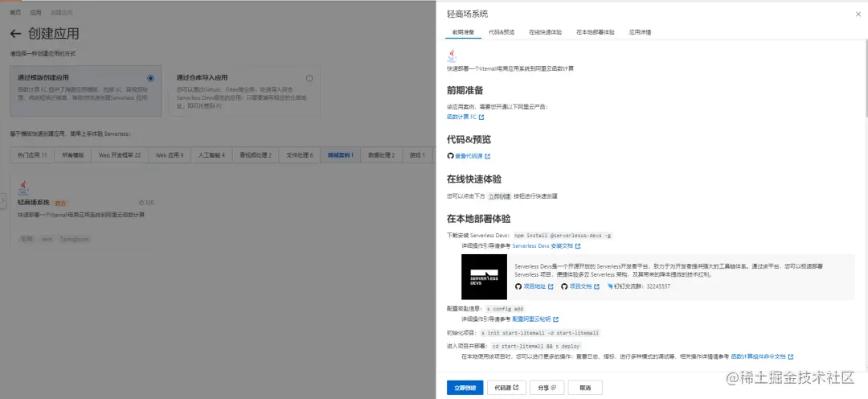Open the 游戏 1 category tab
868x399 pixels.
coord(417,155)
